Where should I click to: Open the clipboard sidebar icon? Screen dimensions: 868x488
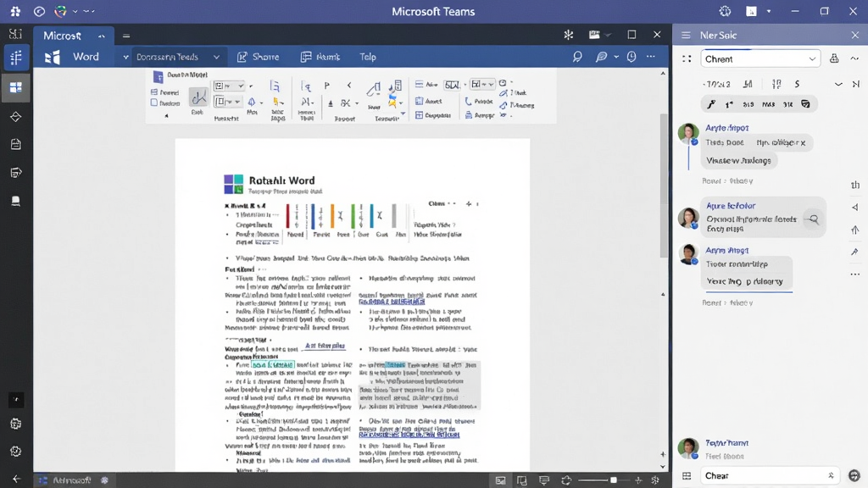15,144
